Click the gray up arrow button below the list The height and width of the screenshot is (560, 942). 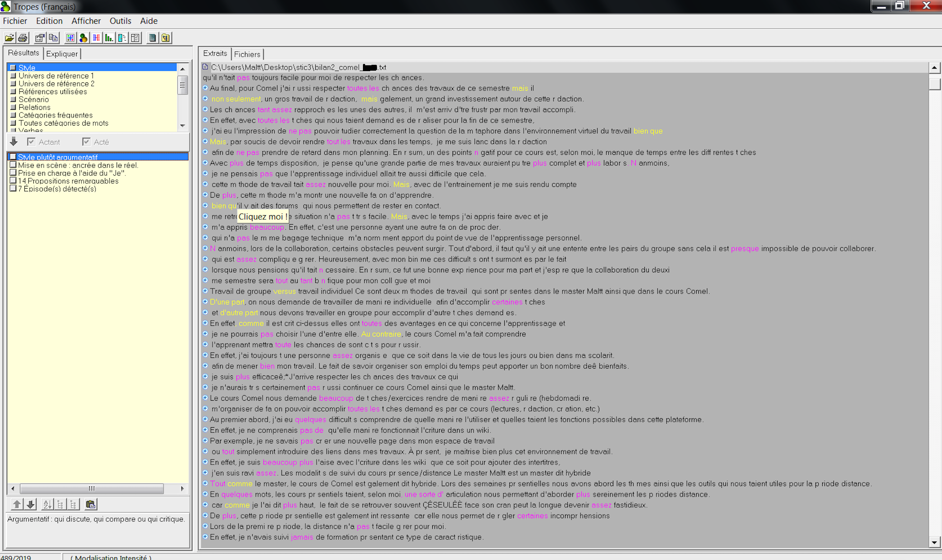[x=17, y=504]
